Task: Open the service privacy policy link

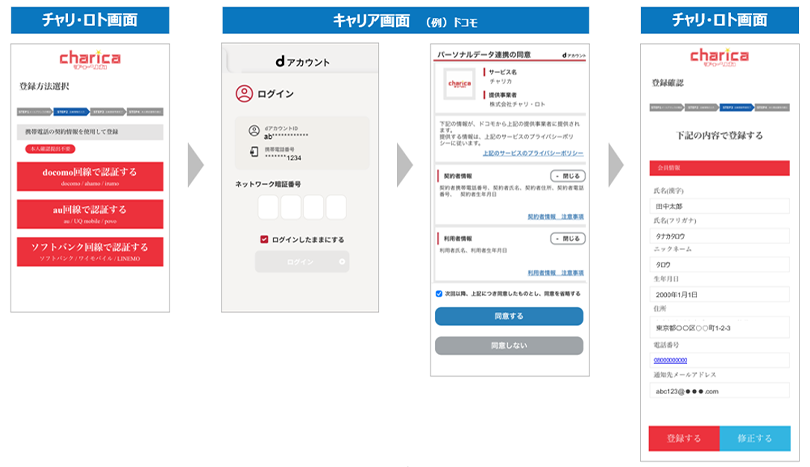Action: [x=533, y=153]
